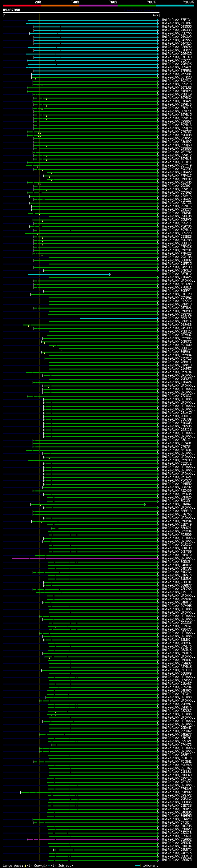Image resolution: width=197 pixels, height=868 pixels.
Task: Select label UniRef100_Q6DKM7
Action: point(177,843)
